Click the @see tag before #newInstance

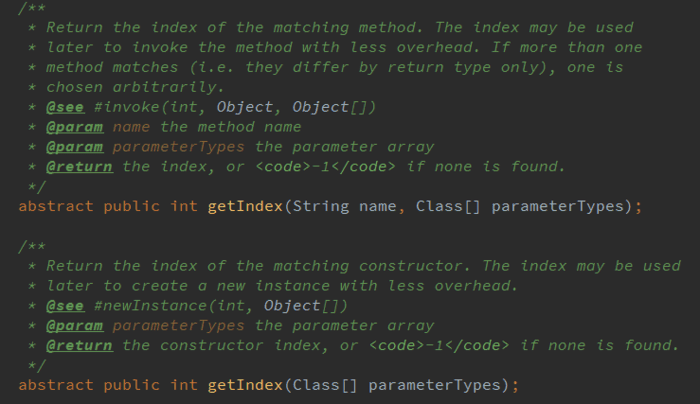coord(64,305)
